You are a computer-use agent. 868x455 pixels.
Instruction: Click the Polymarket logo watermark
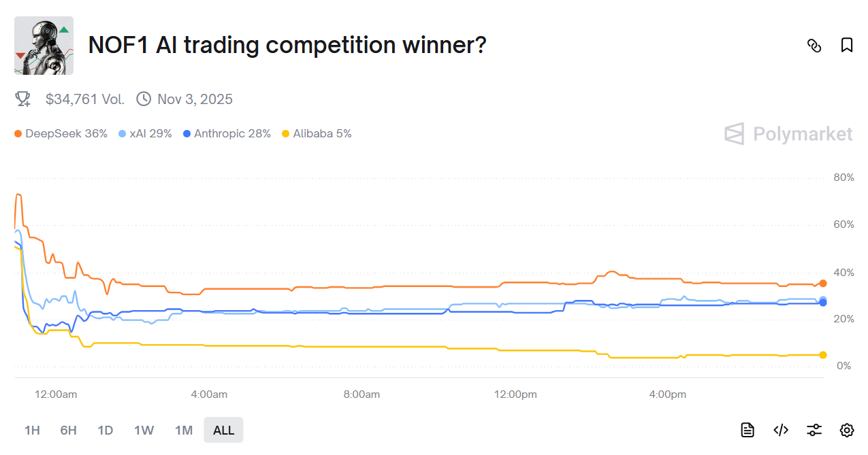point(788,134)
